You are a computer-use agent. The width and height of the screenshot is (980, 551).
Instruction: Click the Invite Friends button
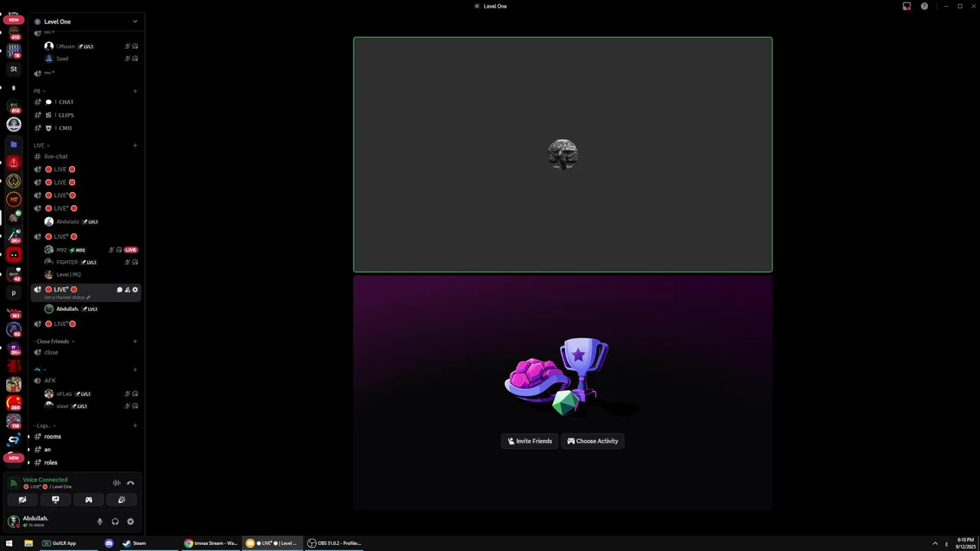click(x=530, y=441)
